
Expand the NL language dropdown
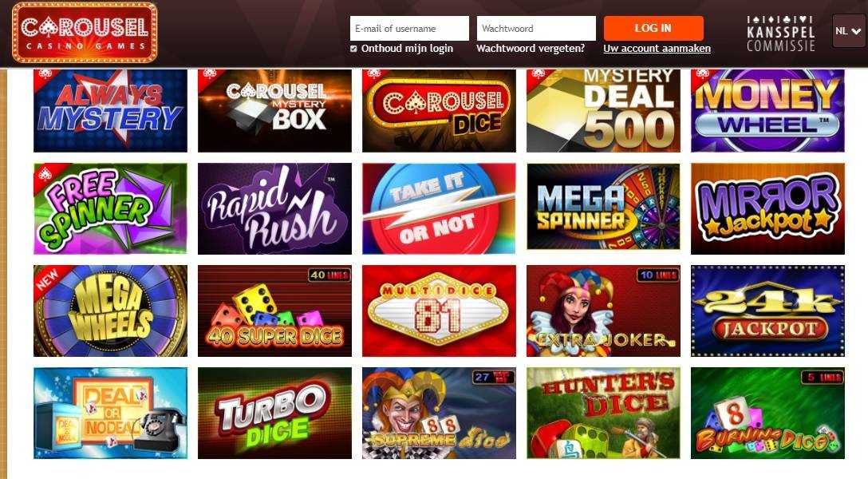[x=848, y=31]
